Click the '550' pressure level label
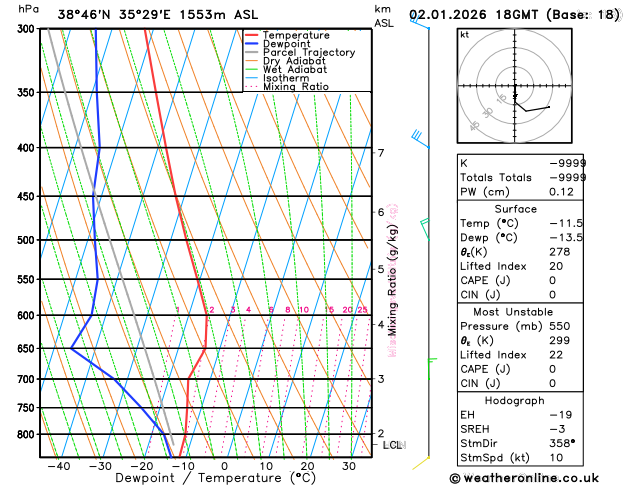Screen dimensions: 629x486 (x=28, y=279)
